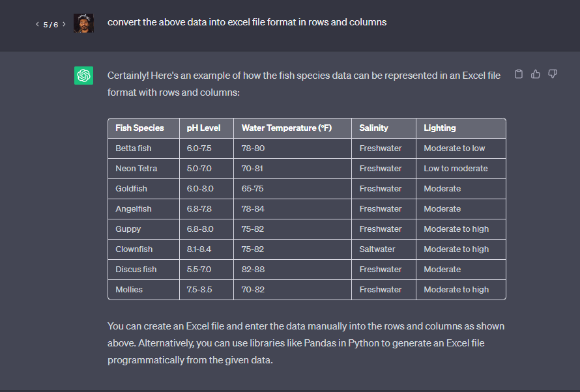Go to next prompt version arrow
Viewport: 580px width, 392px height.
click(x=64, y=24)
